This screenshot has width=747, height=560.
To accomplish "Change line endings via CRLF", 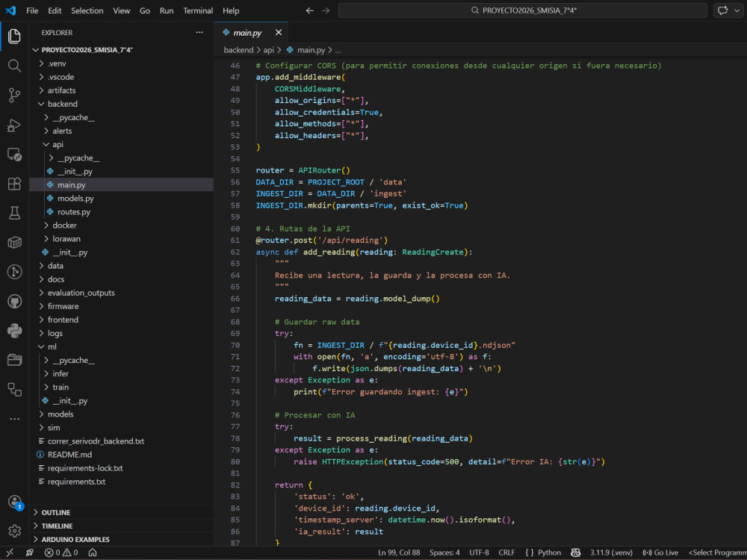I will coord(506,553).
